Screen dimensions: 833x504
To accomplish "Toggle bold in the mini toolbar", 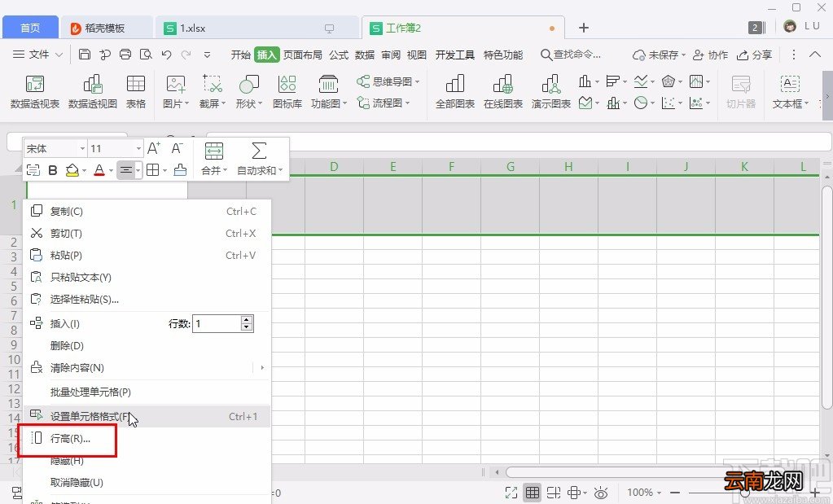I will (53, 170).
